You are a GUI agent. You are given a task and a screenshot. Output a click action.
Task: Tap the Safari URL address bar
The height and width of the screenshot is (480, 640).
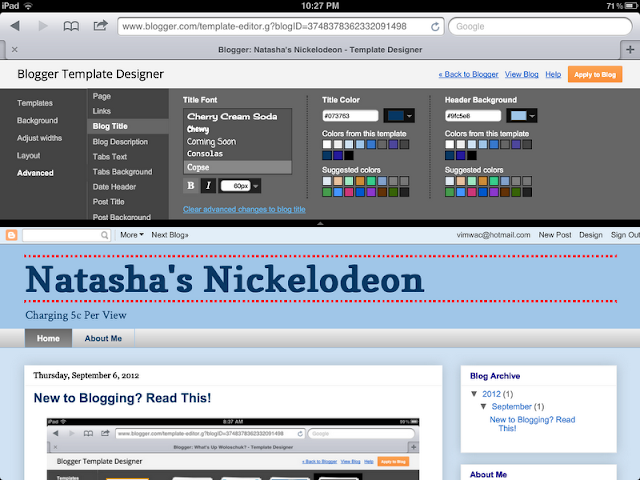point(280,27)
